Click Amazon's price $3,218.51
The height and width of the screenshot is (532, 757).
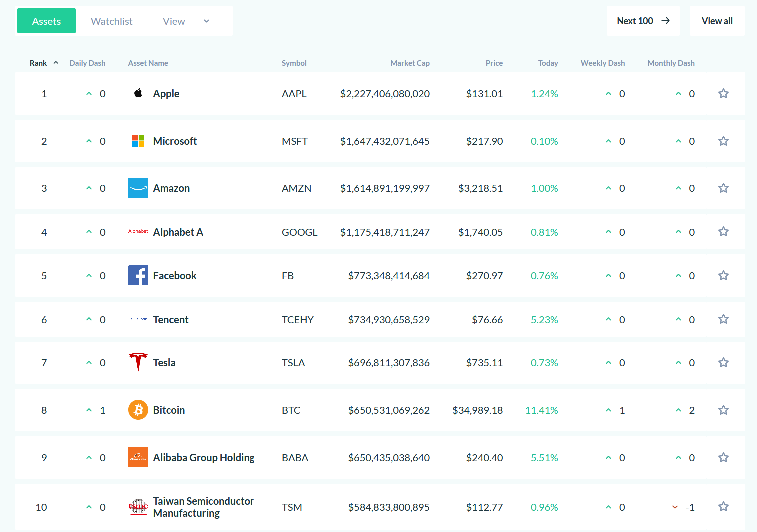[x=480, y=188]
